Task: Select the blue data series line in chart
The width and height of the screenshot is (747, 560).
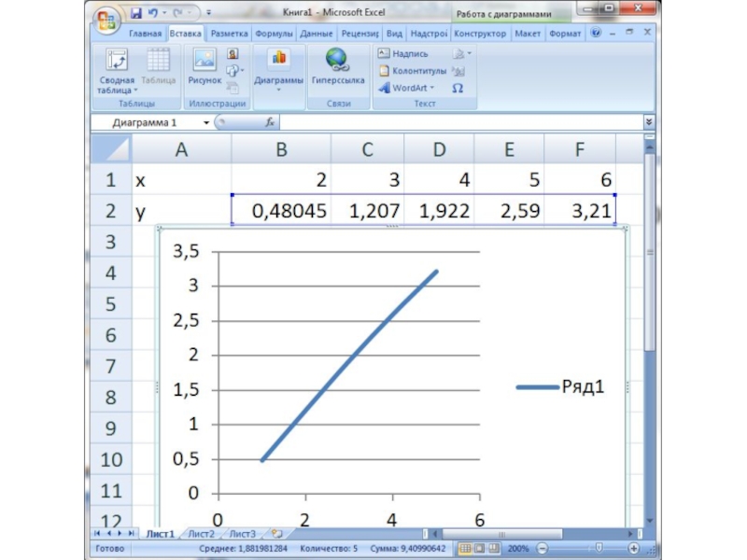Action: pyautogui.click(x=349, y=366)
